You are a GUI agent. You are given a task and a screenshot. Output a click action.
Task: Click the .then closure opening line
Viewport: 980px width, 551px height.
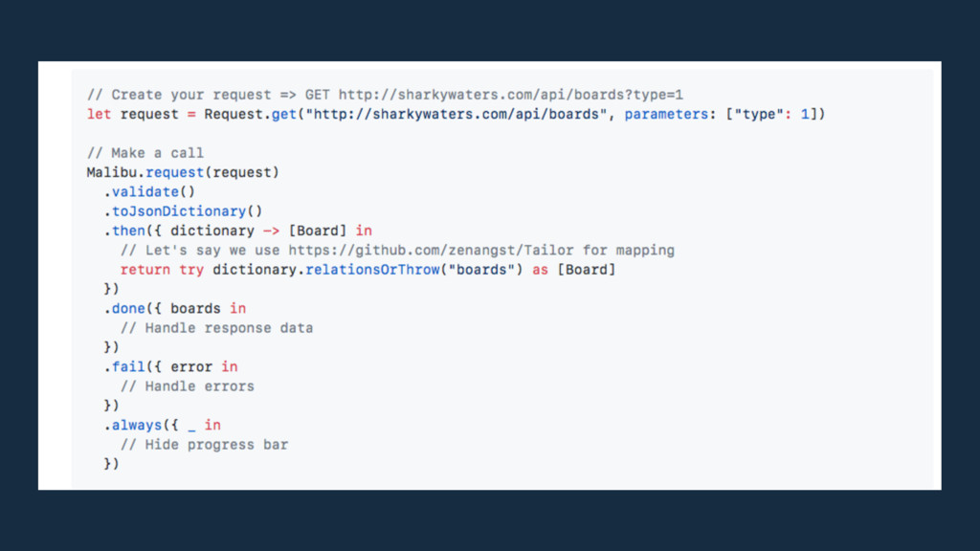tap(237, 231)
